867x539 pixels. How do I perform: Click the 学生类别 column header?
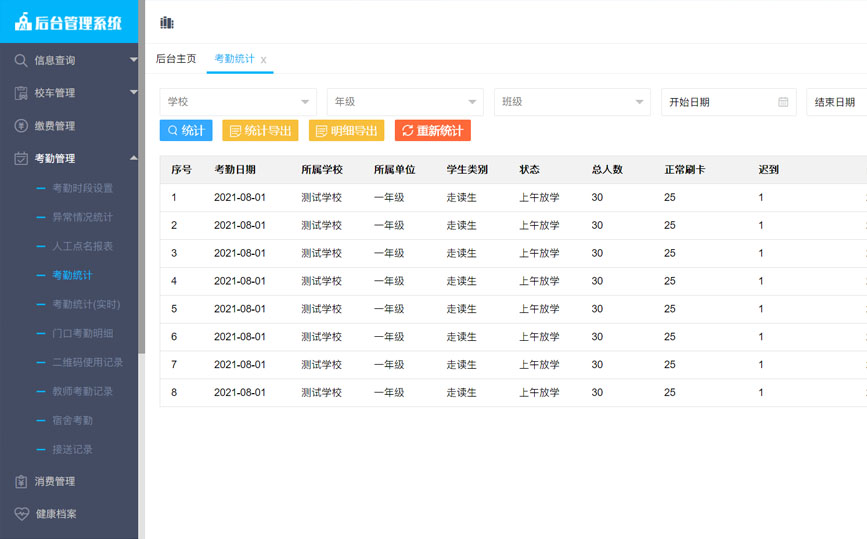point(467,170)
